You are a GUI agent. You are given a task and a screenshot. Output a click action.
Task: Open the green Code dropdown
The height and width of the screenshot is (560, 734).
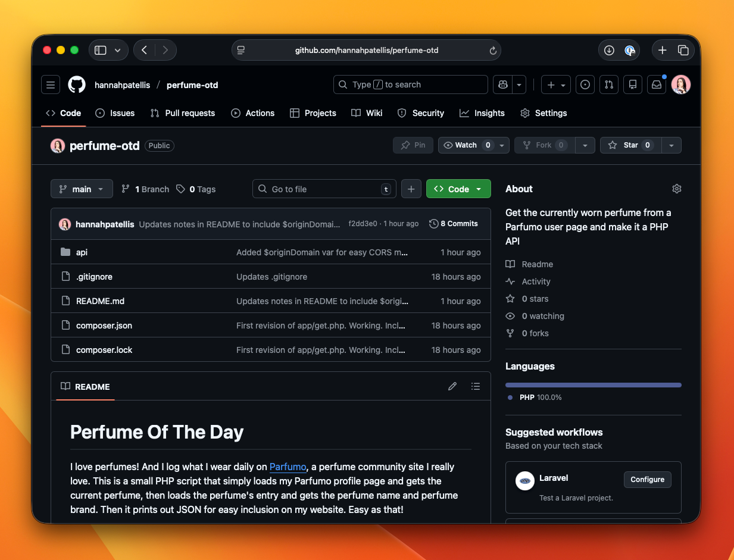coord(458,189)
